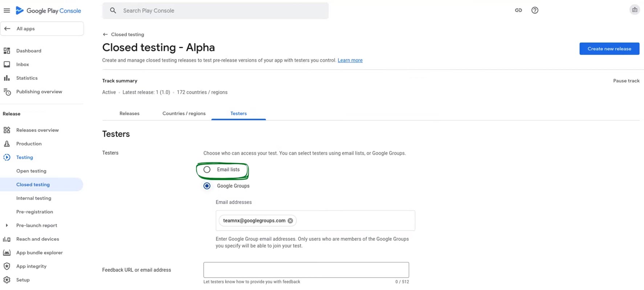Go to Production page
644x290 pixels.
pyautogui.click(x=29, y=144)
